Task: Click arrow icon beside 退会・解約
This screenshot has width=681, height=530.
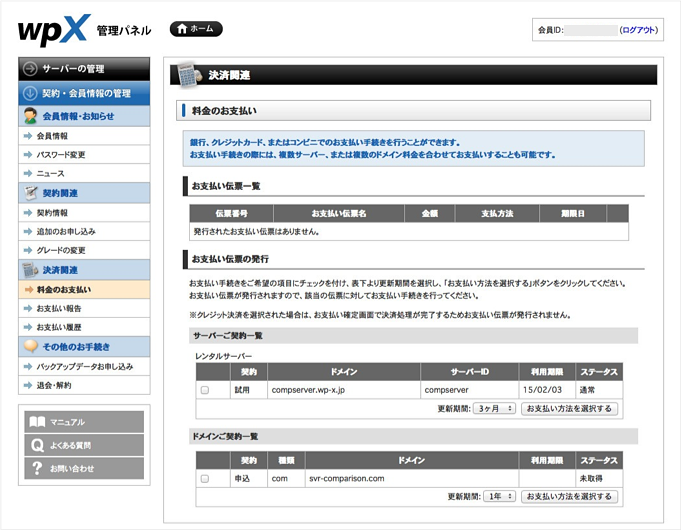Action: 28,385
